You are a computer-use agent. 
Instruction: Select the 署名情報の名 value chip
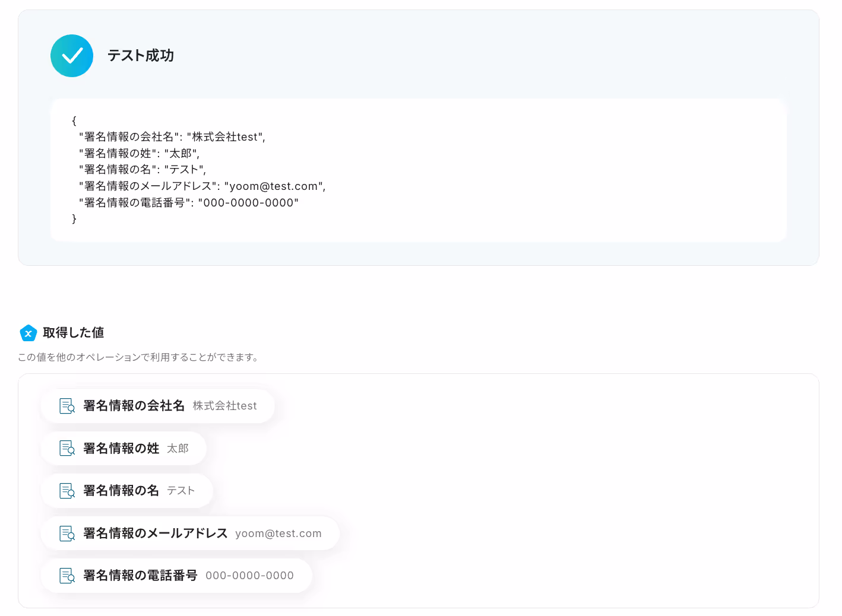(x=126, y=491)
